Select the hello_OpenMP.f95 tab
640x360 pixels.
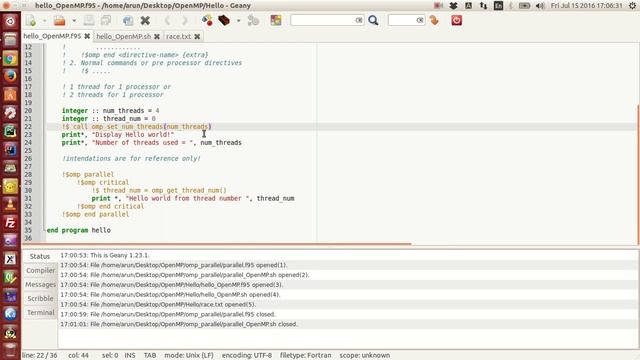tap(52, 36)
